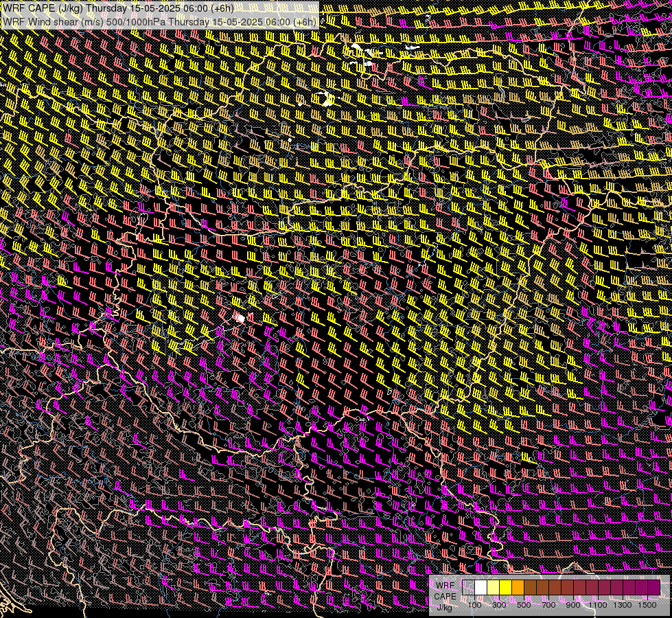Click the 100 label on legend
This screenshot has height=618, width=672.
(474, 605)
